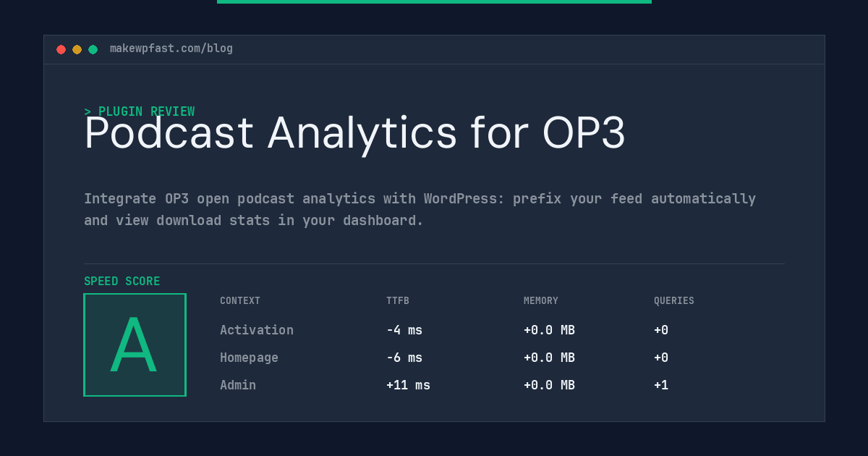Select the Activation row label
This screenshot has height=456, width=868.
click(257, 330)
